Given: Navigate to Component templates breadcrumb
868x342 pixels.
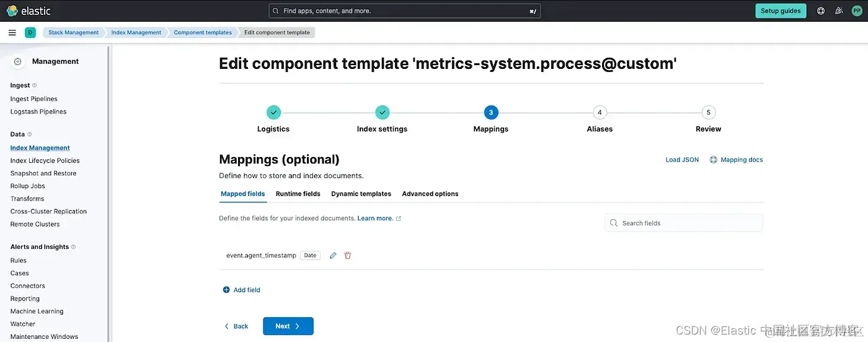Looking at the screenshot, I should click(203, 32).
